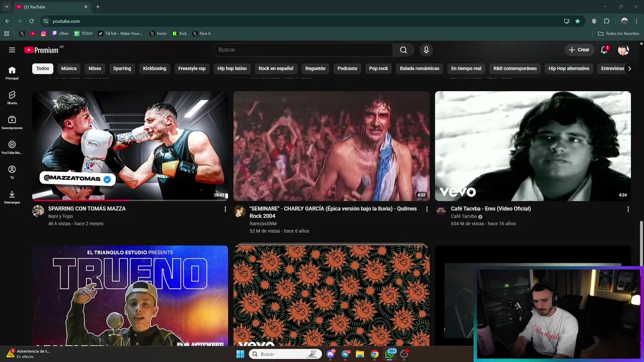The height and width of the screenshot is (362, 644).
Task: Click the YouTube search input field
Action: tap(303, 50)
